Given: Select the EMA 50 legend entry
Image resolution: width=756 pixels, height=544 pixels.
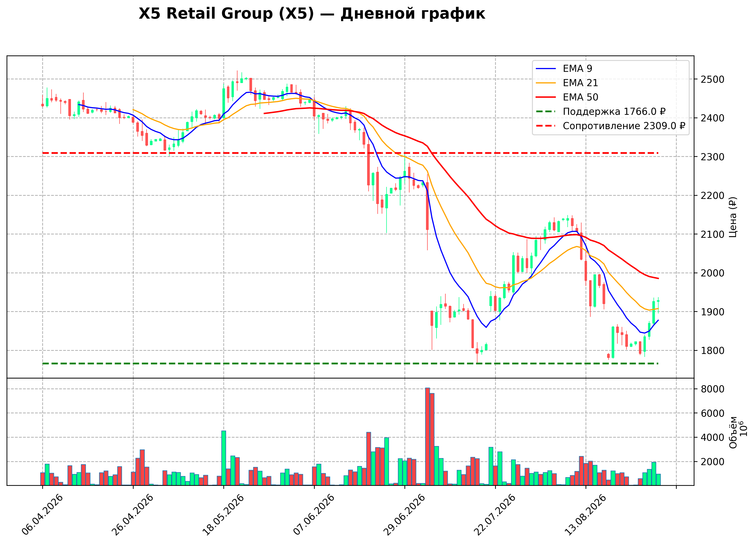Looking at the screenshot, I should click(x=567, y=97).
